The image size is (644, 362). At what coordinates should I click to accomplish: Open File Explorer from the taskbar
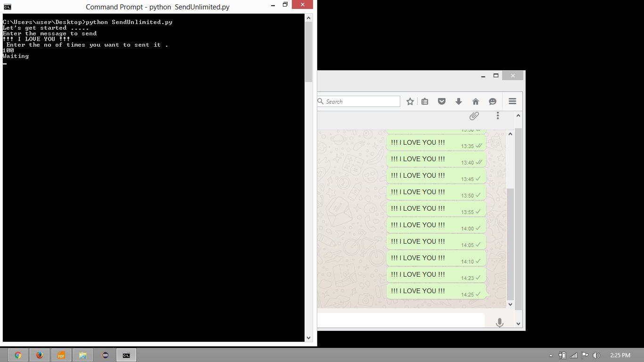(x=83, y=355)
